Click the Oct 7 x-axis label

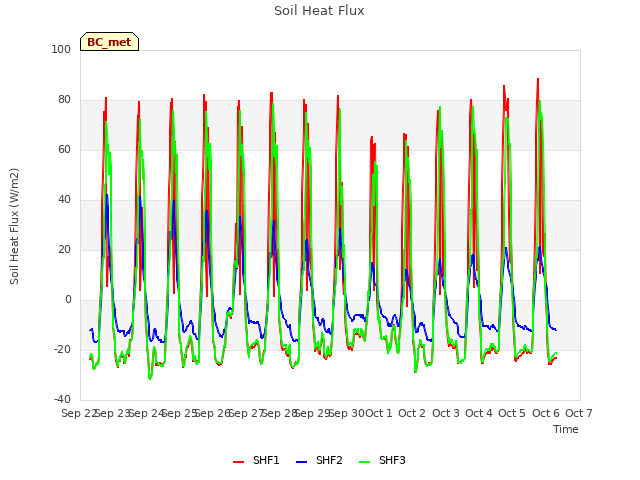tap(578, 413)
